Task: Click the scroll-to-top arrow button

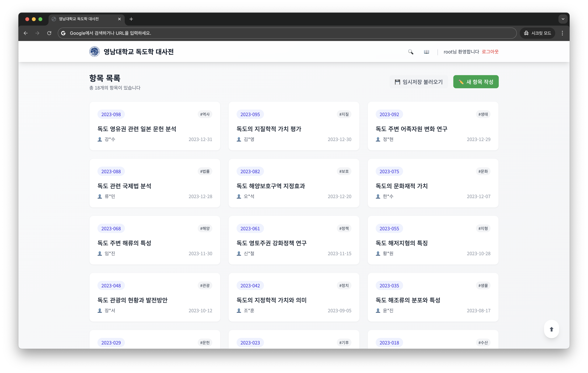Action: pyautogui.click(x=551, y=329)
